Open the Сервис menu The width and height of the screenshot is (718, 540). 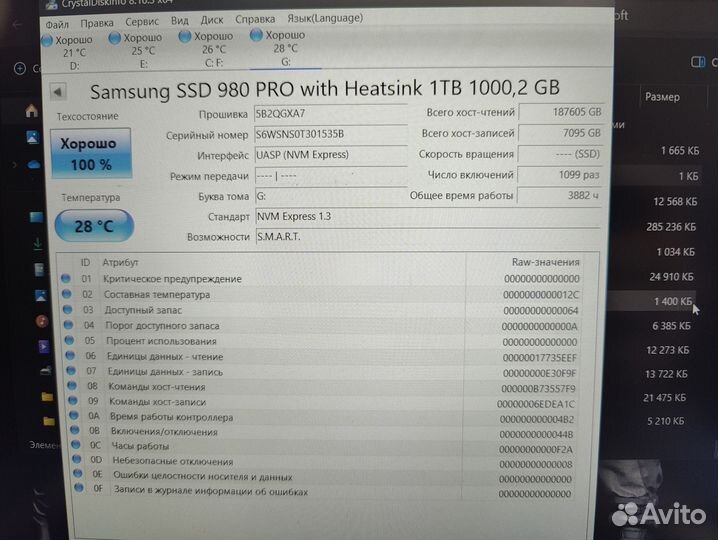coord(142,22)
